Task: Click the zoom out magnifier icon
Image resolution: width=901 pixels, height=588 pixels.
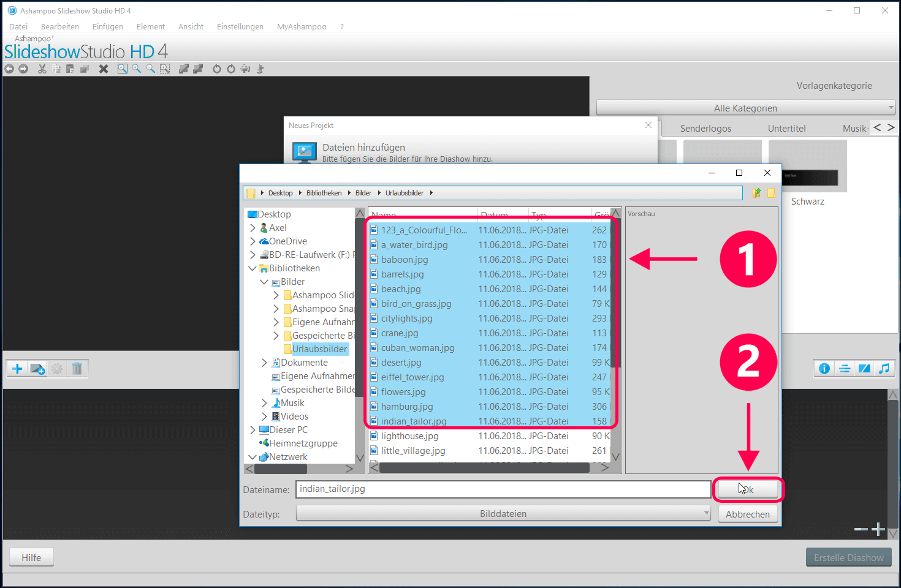Action: coord(151,69)
